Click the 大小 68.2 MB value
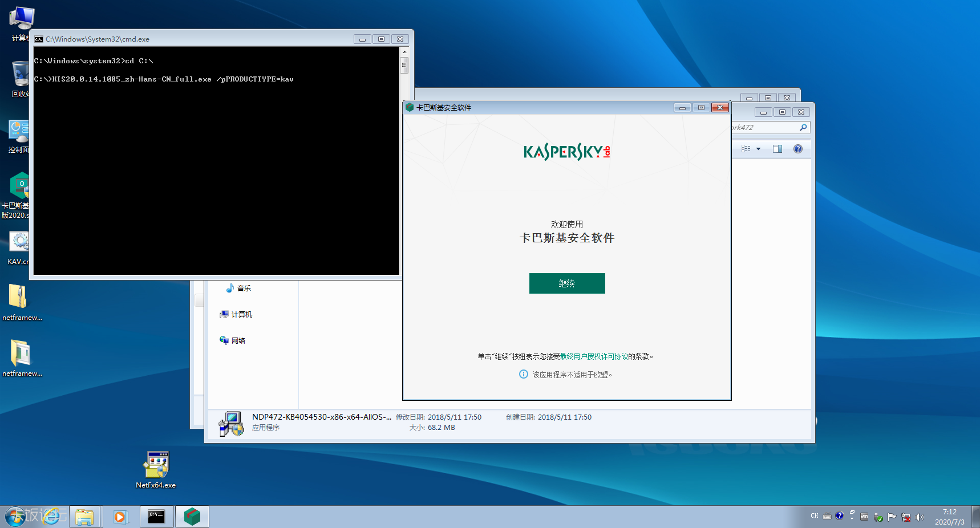Viewport: 980px width, 528px height. [x=442, y=428]
